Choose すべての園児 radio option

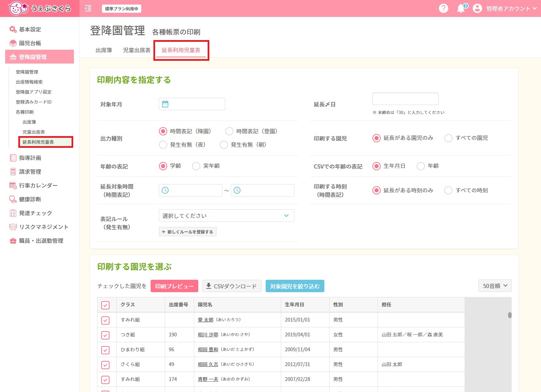(448, 138)
